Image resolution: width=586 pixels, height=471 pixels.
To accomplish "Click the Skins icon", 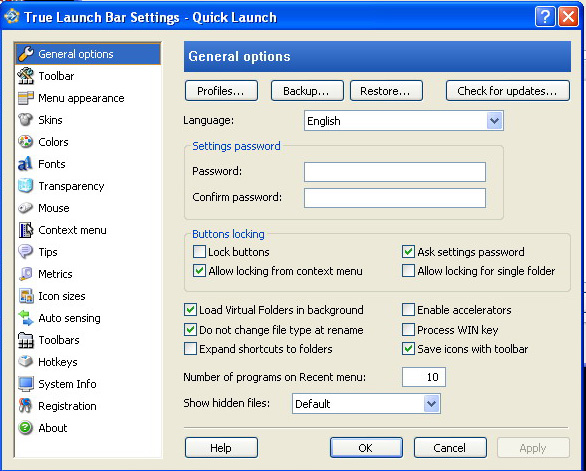I will click(26, 120).
